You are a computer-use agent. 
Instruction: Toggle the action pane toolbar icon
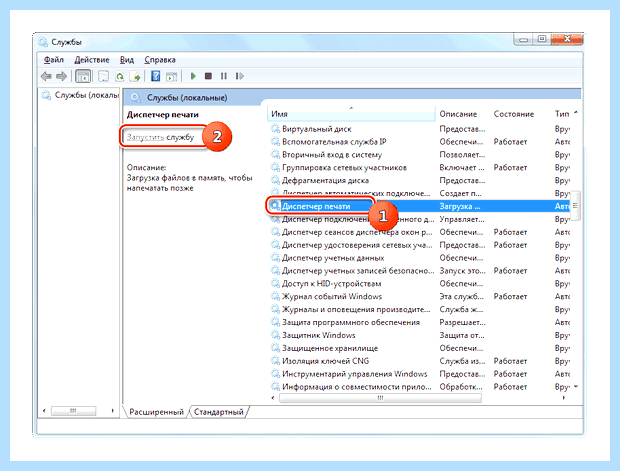(x=171, y=76)
